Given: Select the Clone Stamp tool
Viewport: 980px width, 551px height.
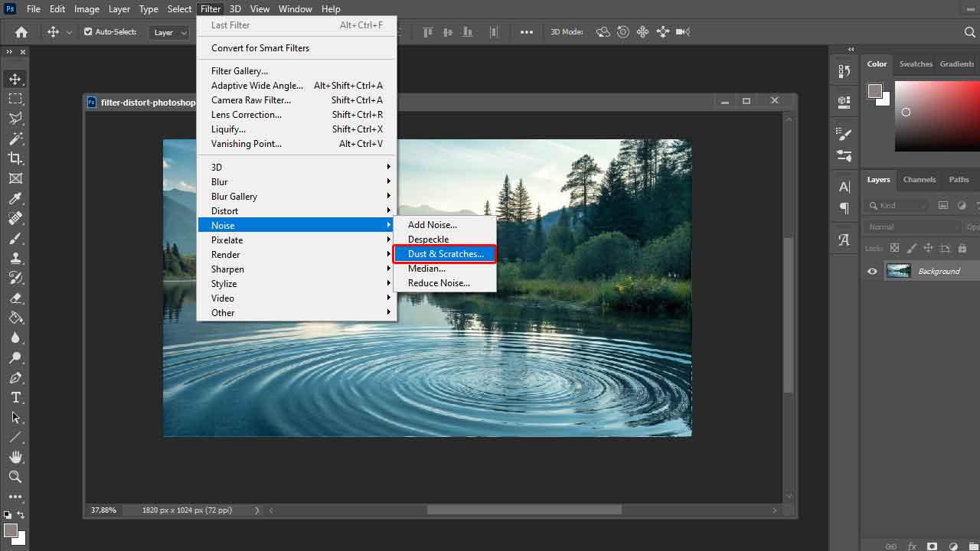Looking at the screenshot, I should coord(15,258).
